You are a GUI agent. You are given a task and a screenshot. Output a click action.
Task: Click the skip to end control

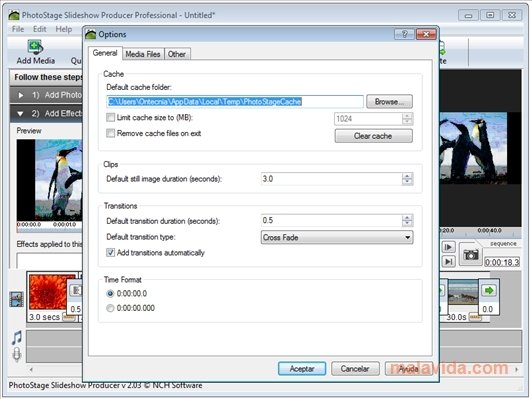tap(449, 261)
